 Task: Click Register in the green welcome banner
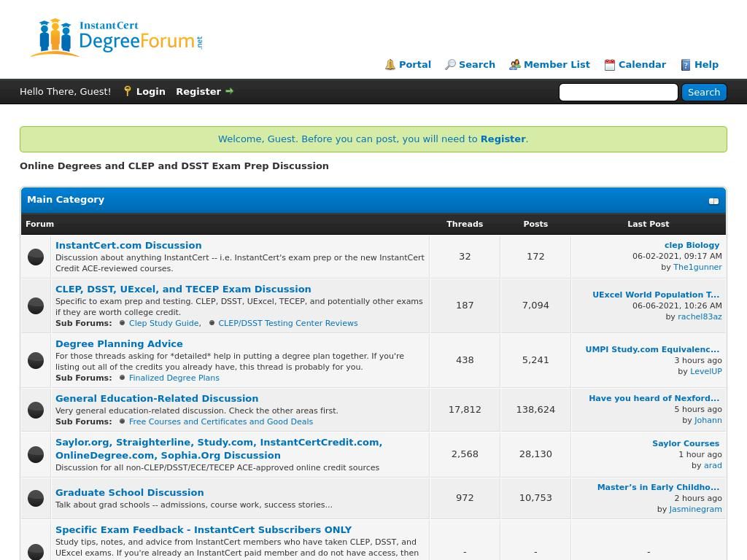(x=503, y=139)
